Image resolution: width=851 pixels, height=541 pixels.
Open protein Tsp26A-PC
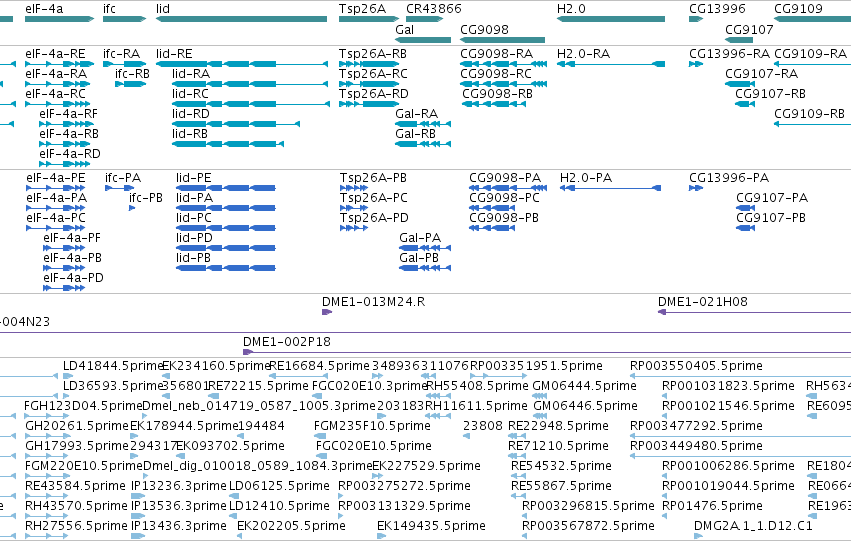click(373, 198)
